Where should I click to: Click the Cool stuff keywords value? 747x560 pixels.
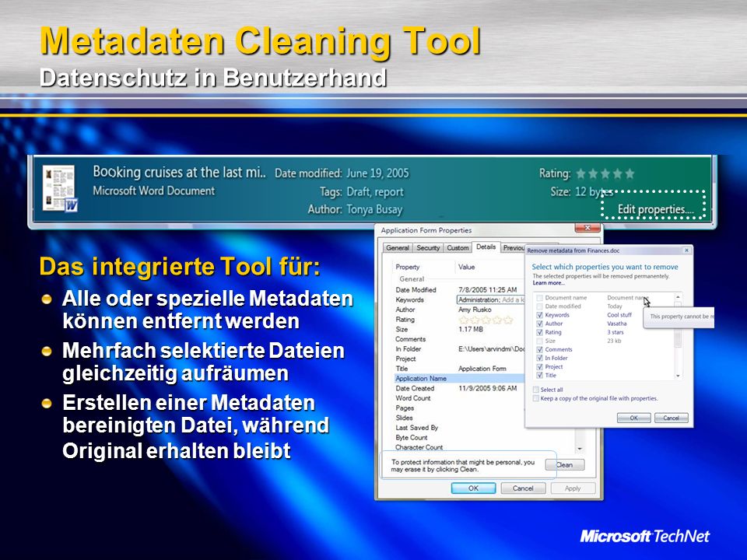click(619, 315)
